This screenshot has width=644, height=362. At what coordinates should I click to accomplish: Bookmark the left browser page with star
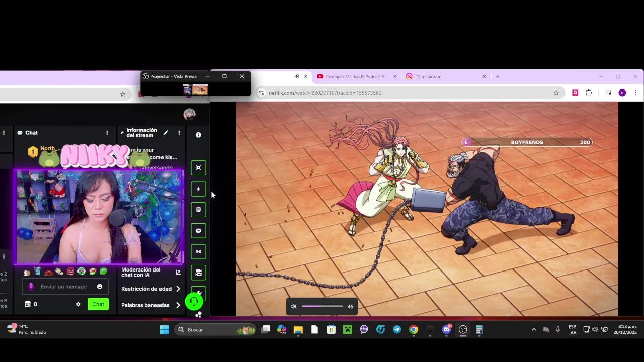pyautogui.click(x=123, y=94)
